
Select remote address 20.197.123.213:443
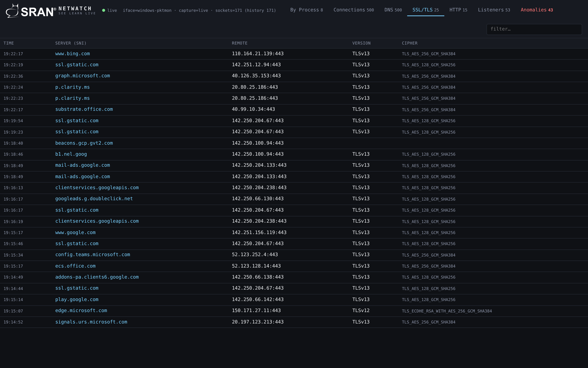point(258,322)
